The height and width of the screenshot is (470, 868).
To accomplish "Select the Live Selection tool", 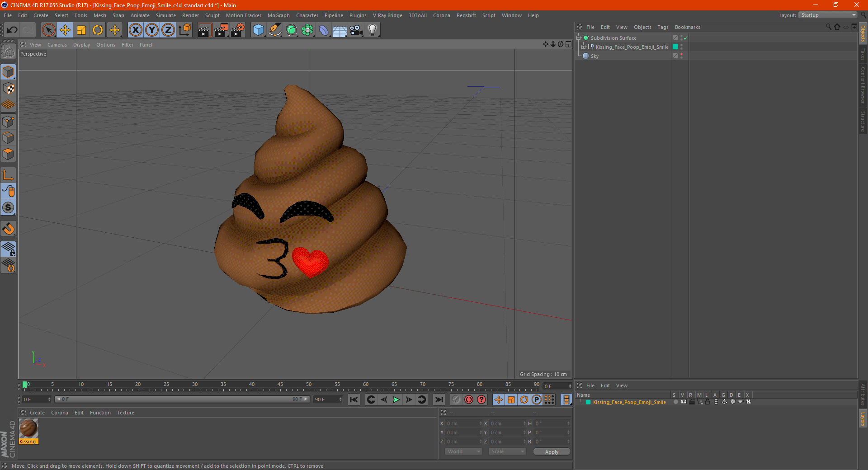I will [48, 30].
